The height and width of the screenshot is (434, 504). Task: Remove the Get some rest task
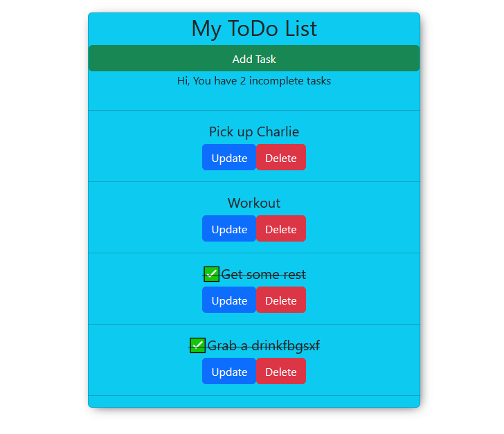tap(280, 300)
